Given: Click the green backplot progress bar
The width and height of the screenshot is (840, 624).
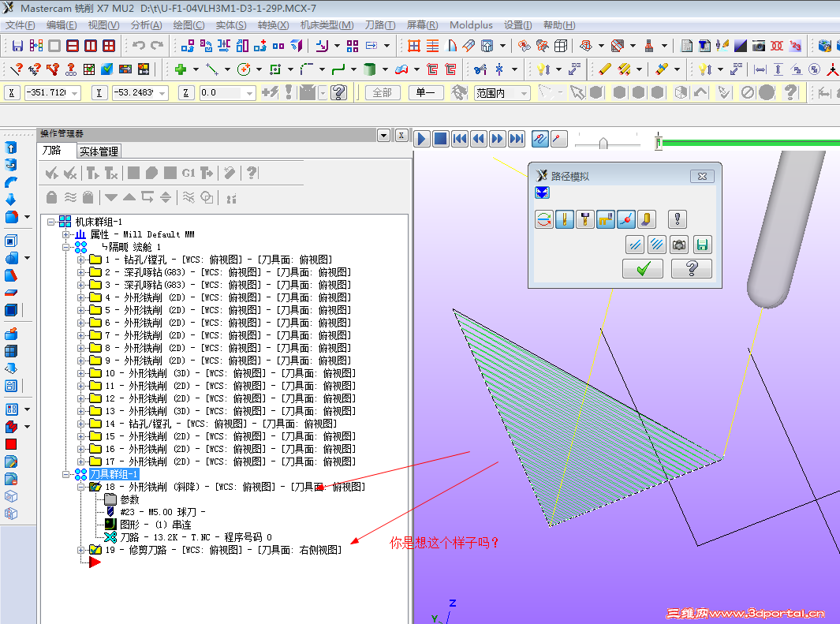Looking at the screenshot, I should coord(750,143).
